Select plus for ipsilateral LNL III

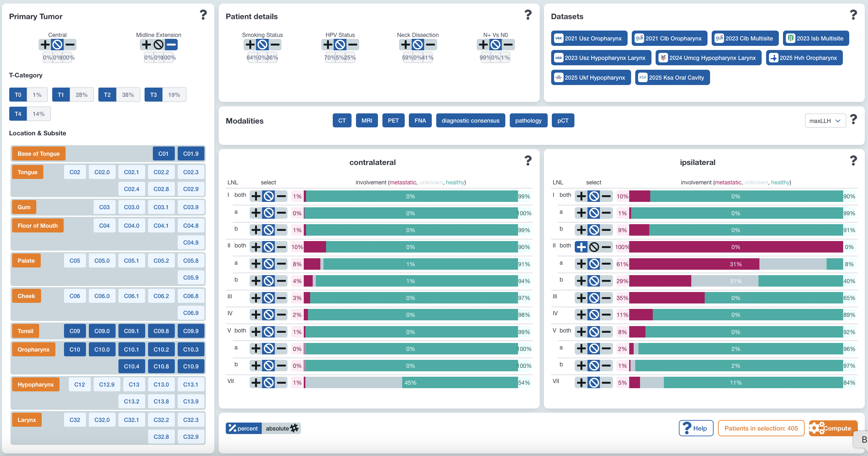pyautogui.click(x=581, y=298)
